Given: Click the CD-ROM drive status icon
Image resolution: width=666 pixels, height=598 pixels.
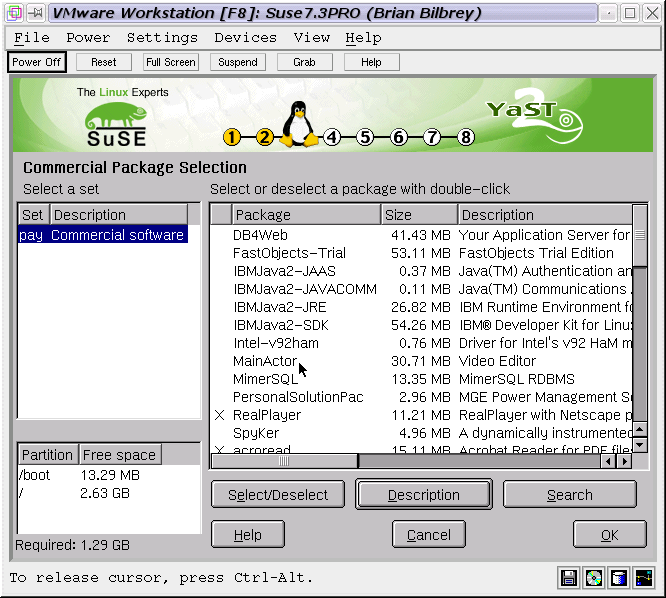Looking at the screenshot, I should (x=595, y=577).
